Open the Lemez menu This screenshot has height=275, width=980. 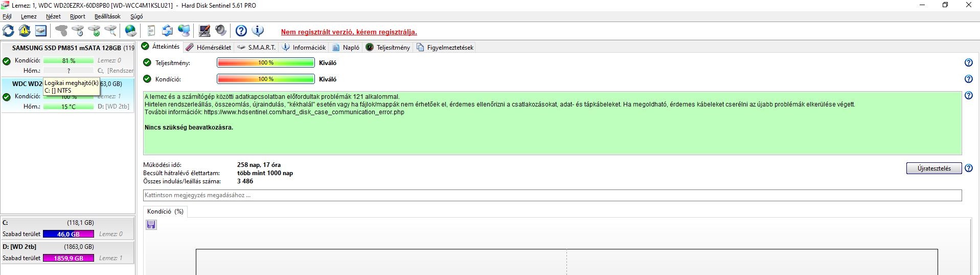pos(29,16)
